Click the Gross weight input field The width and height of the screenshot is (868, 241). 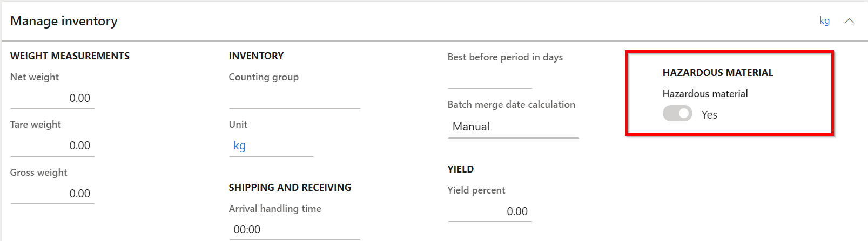click(x=52, y=194)
